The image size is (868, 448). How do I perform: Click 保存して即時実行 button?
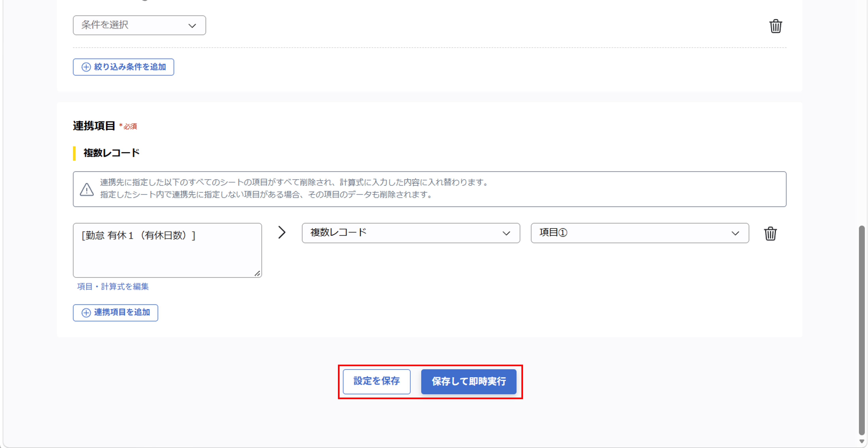tap(468, 381)
